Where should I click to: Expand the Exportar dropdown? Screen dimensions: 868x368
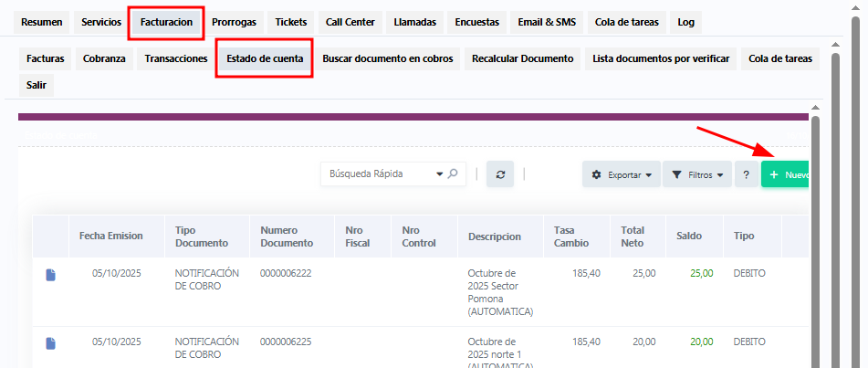621,174
